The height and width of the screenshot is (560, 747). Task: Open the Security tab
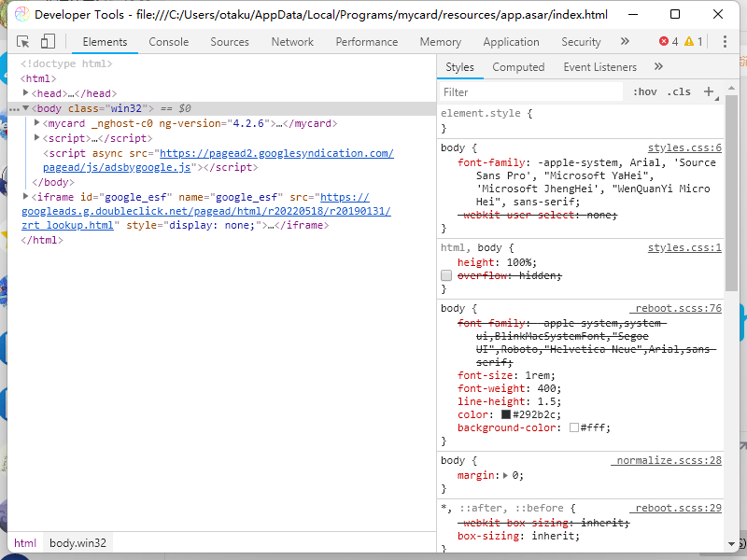coord(581,42)
